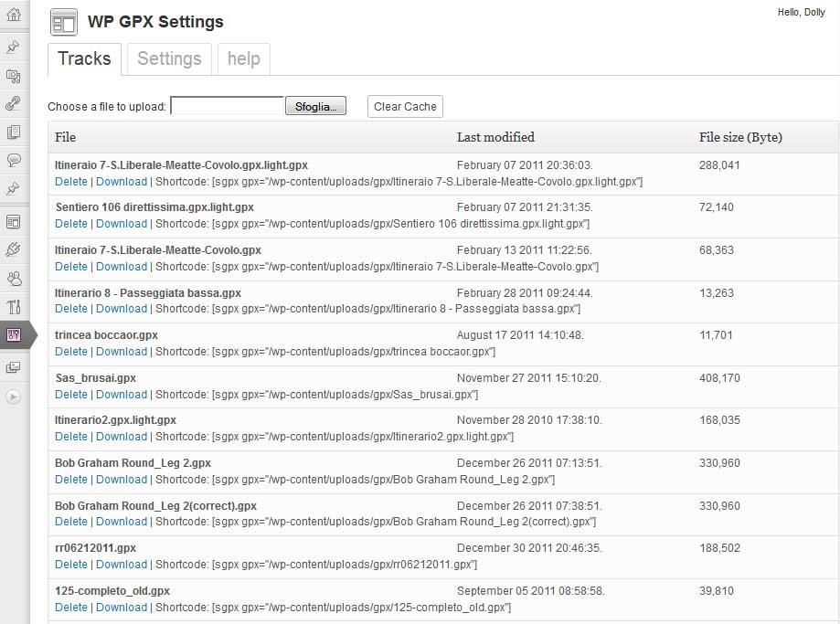840x624 pixels.
Task: Click the active Settings sidebar icon
Action: [x=14, y=334]
